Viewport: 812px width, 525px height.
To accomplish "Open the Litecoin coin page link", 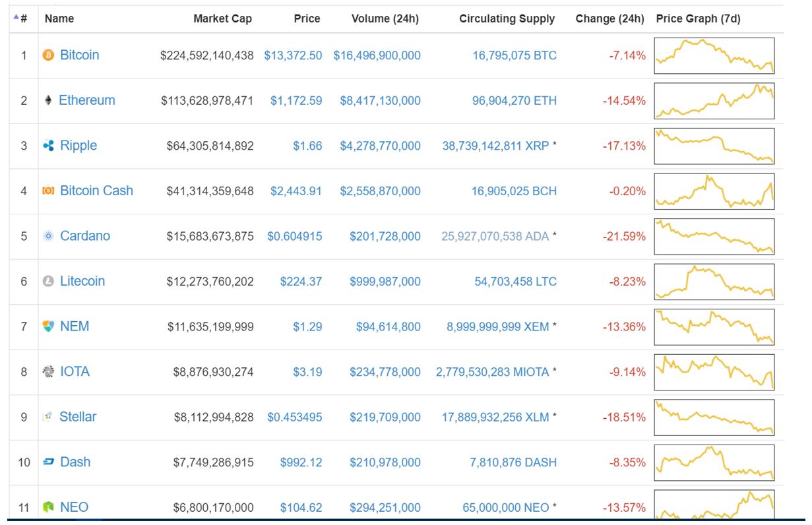I will [82, 281].
